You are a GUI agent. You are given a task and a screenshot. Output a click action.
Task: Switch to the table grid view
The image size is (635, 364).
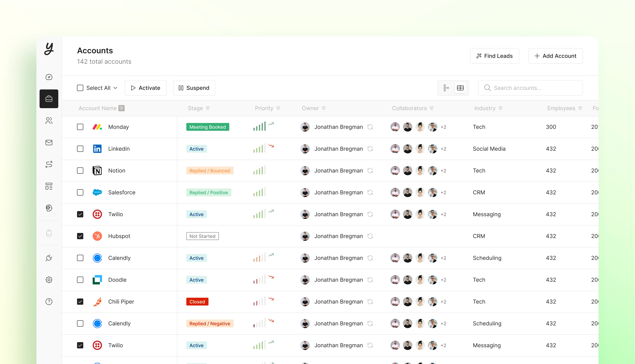coord(460,88)
